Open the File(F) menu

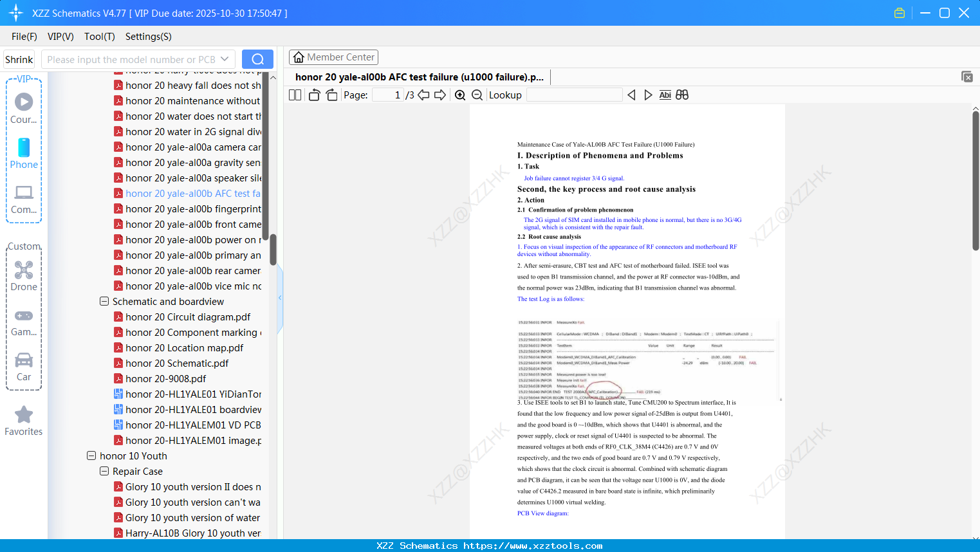24,37
